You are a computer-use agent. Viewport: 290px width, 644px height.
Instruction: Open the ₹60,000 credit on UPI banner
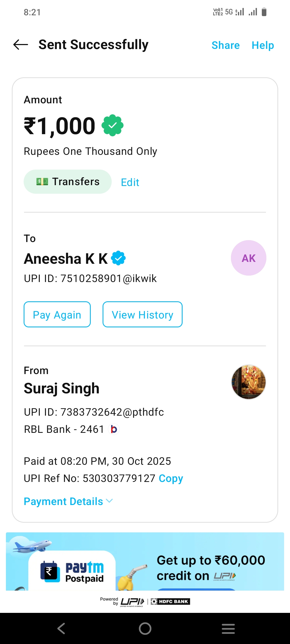coord(211,568)
